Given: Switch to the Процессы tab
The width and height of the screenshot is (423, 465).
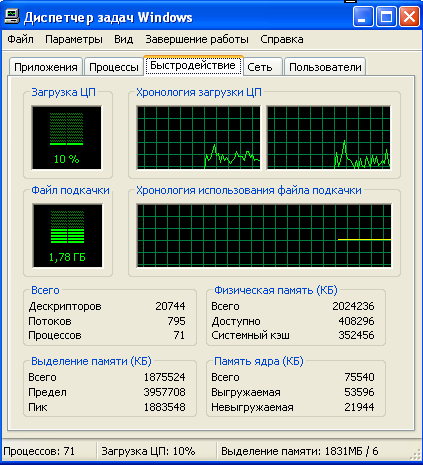Looking at the screenshot, I should coord(114,67).
